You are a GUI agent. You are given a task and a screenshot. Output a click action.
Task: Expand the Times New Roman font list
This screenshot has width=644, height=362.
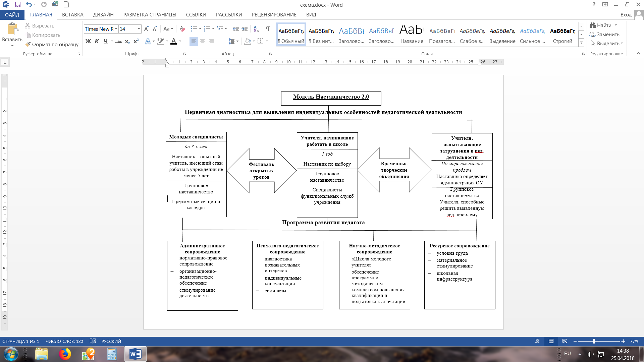point(116,29)
